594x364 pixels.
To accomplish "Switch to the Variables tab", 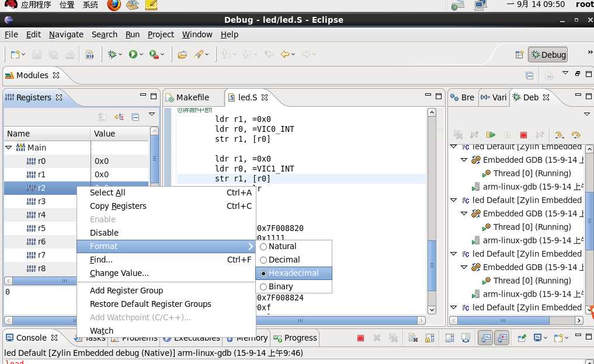I will tap(494, 97).
